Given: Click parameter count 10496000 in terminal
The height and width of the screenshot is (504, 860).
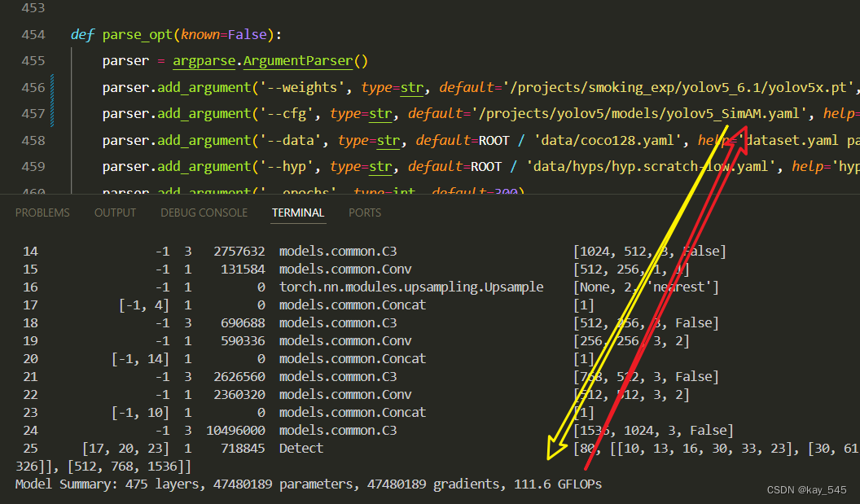Looking at the screenshot, I should tap(236, 431).
